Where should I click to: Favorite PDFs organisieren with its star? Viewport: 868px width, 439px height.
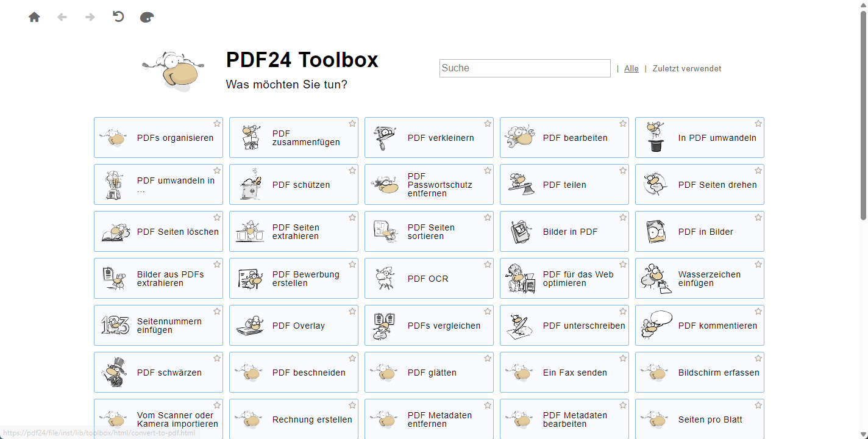tap(217, 124)
